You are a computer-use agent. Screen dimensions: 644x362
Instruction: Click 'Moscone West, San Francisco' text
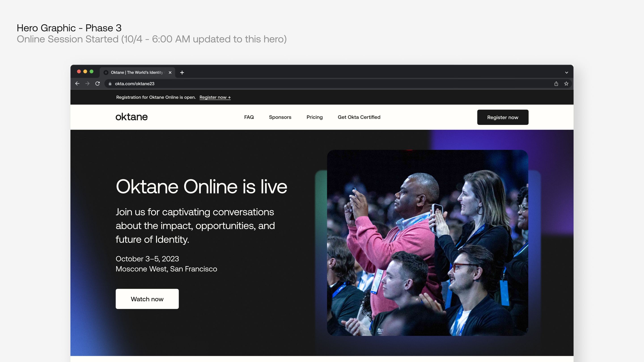coord(166,269)
